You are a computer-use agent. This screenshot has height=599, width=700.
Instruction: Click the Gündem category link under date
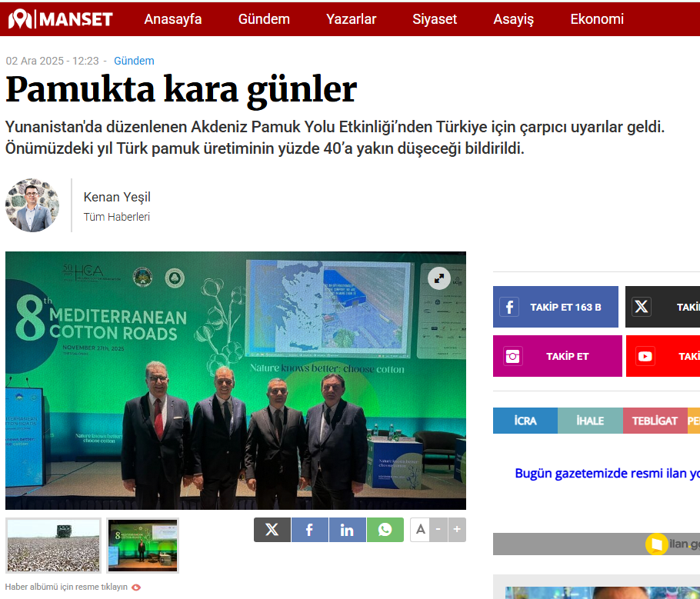tap(134, 61)
